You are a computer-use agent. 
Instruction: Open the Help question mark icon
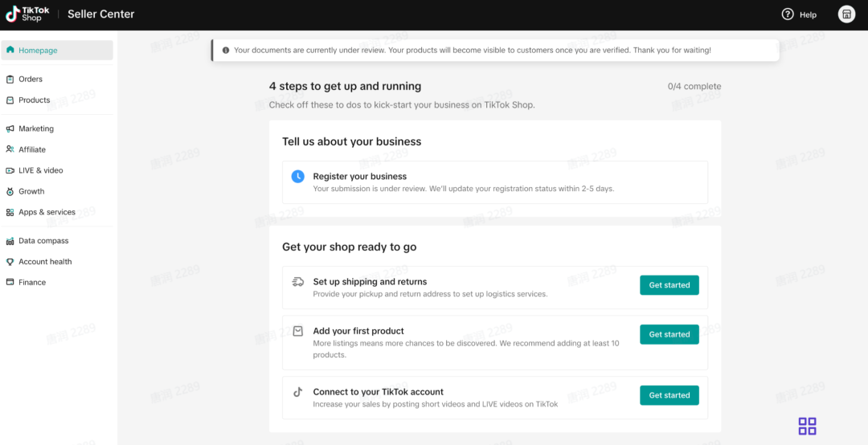pyautogui.click(x=788, y=14)
